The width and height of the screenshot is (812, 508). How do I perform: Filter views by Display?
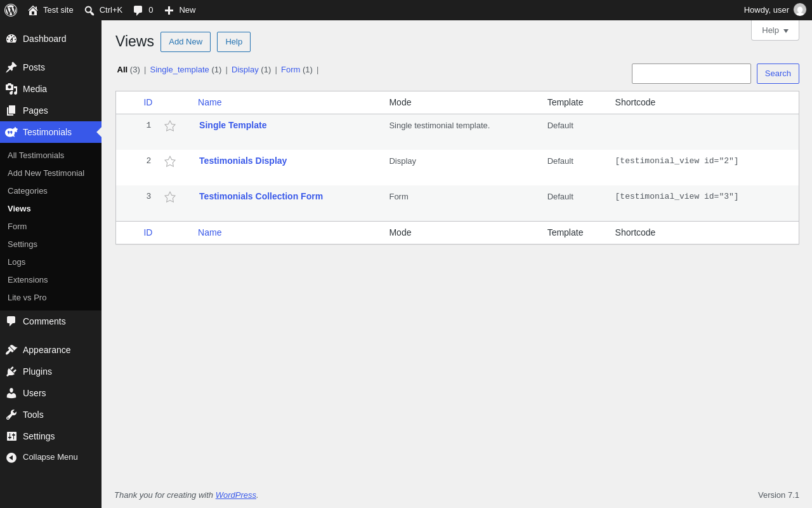click(245, 70)
